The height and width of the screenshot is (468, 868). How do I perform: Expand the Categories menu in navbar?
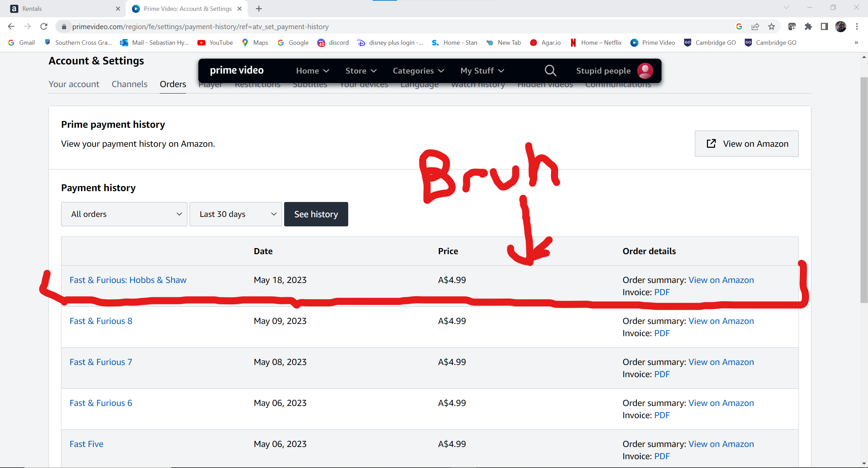click(418, 70)
